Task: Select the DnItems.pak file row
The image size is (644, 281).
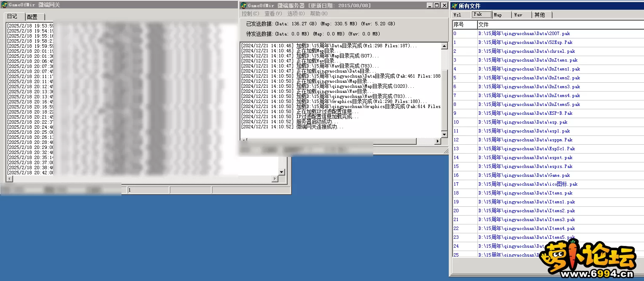Action: coord(547,60)
